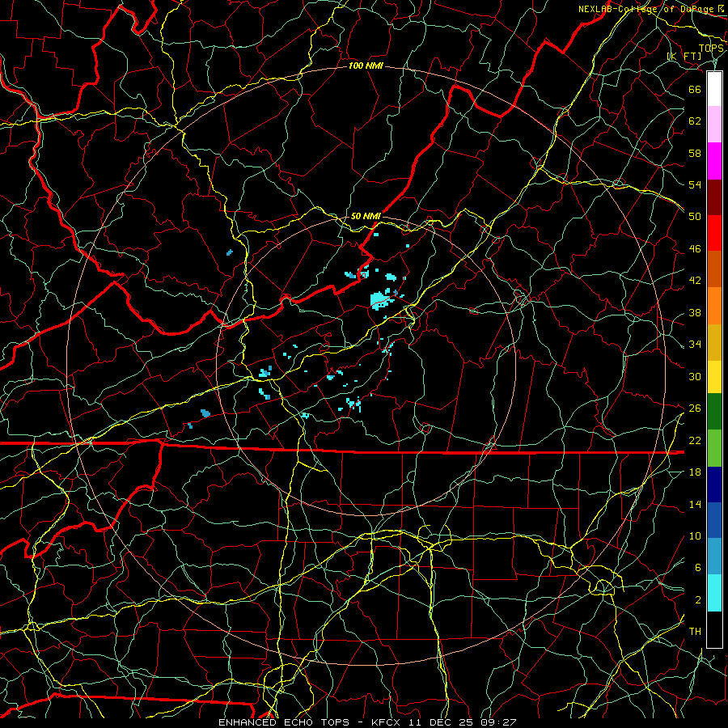Click the KFCX station identifier text
The height and width of the screenshot is (728, 728).
(387, 722)
